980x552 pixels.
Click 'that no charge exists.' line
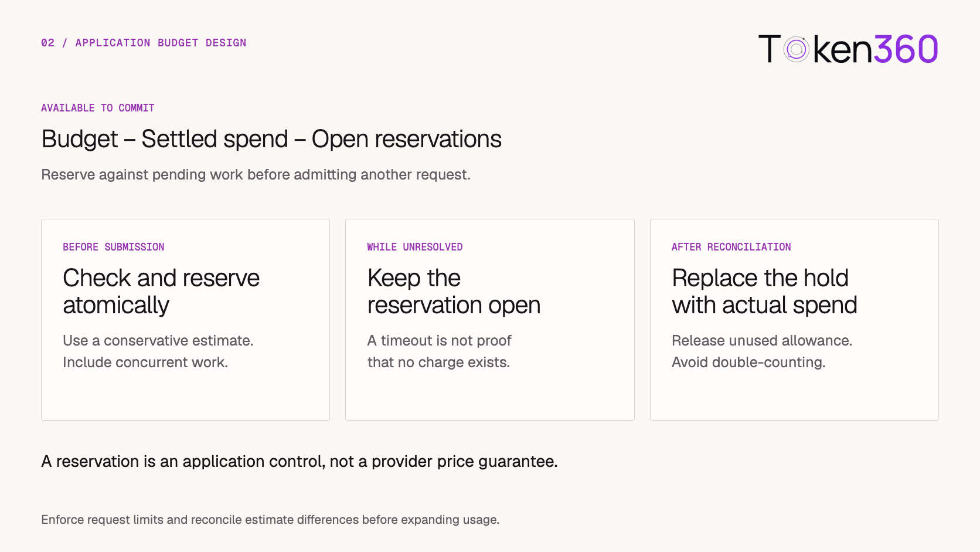(x=438, y=363)
